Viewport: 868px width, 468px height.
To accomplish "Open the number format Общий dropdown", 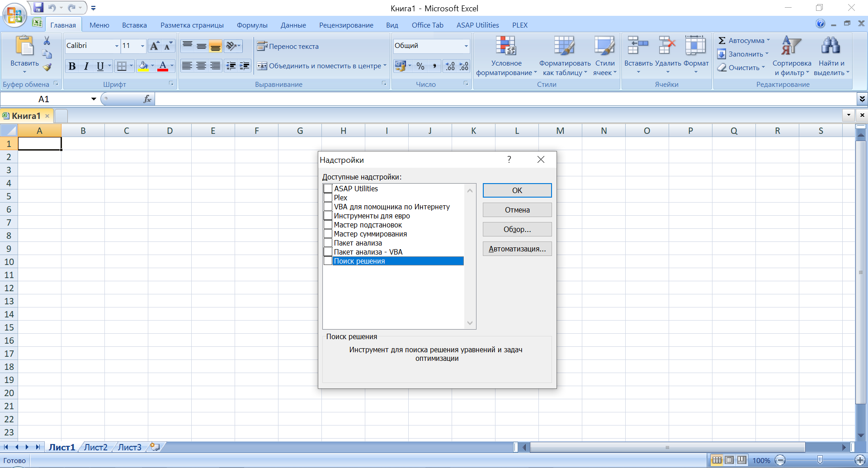I will (x=466, y=46).
